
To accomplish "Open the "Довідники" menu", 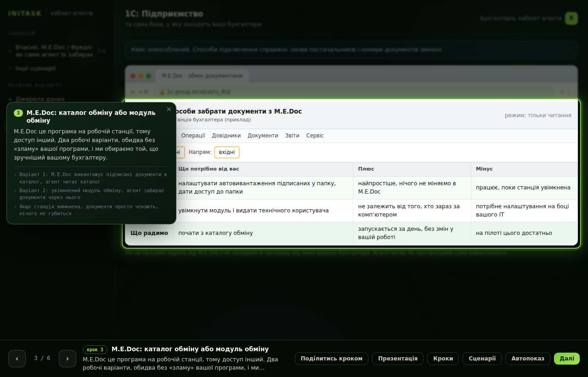I will click(x=226, y=136).
